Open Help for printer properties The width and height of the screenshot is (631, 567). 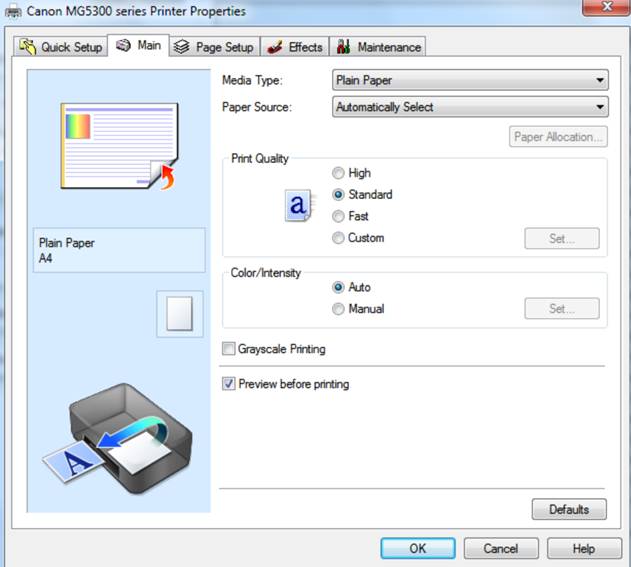click(x=584, y=548)
